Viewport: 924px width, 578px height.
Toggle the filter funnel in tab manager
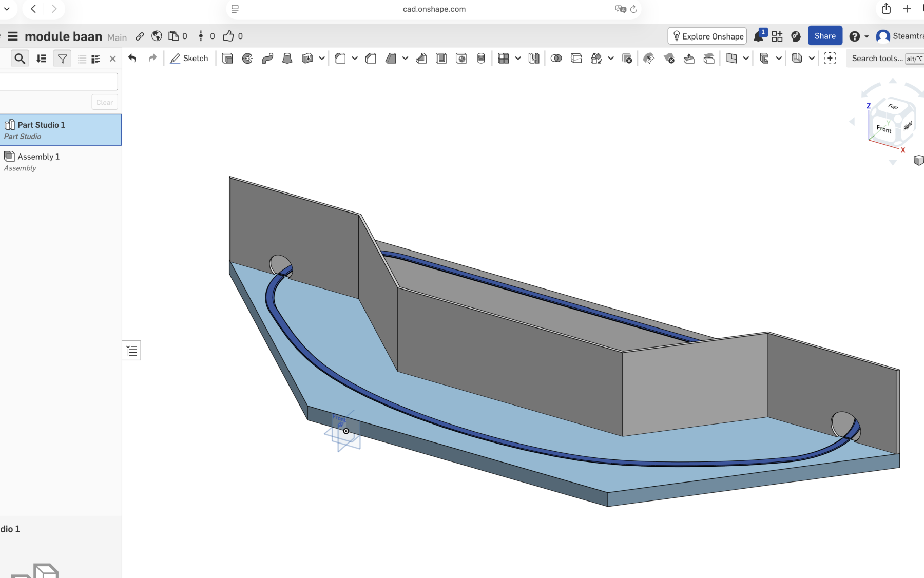(62, 59)
